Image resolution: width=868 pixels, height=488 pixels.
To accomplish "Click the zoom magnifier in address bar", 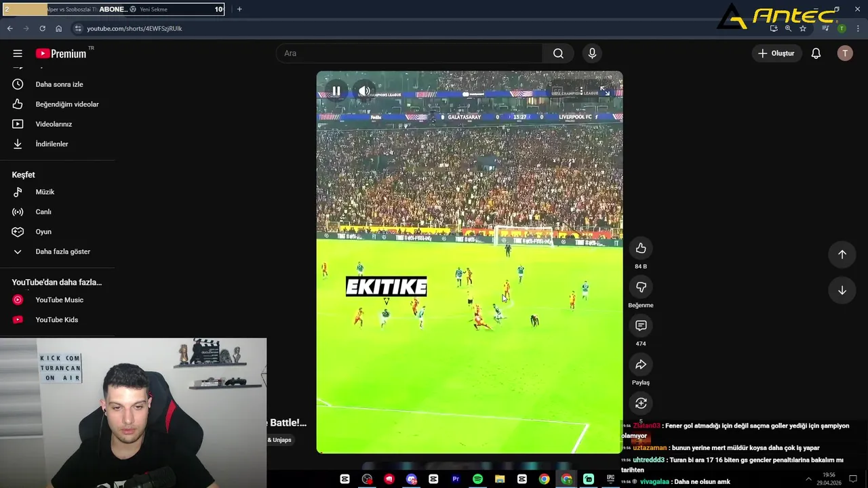I will tap(788, 28).
